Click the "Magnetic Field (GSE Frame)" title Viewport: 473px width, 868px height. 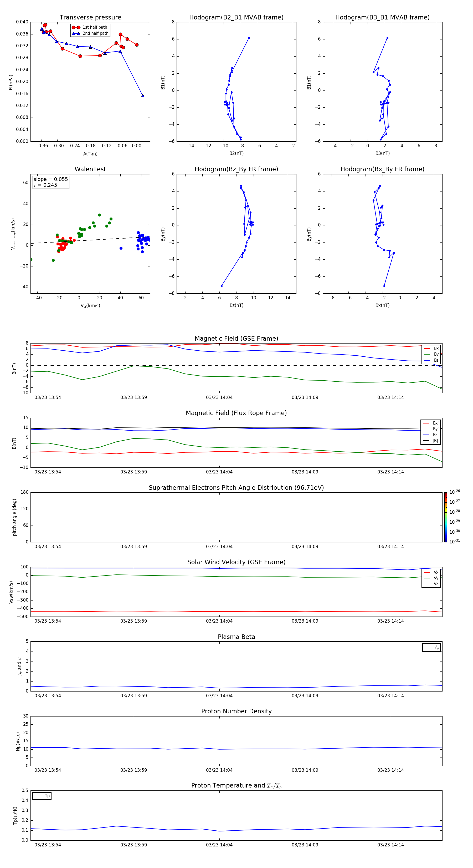[x=236, y=339]
